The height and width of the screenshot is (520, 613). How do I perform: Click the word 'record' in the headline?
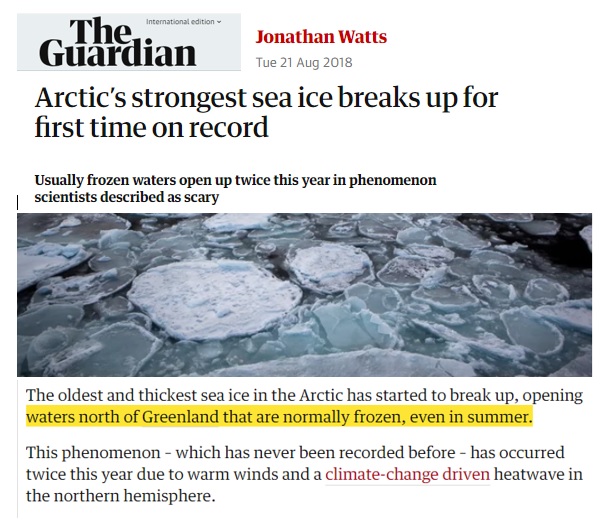pos(229,127)
